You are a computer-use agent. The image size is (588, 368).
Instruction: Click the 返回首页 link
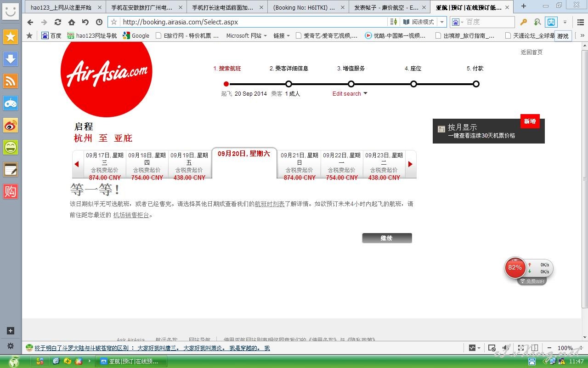(531, 52)
